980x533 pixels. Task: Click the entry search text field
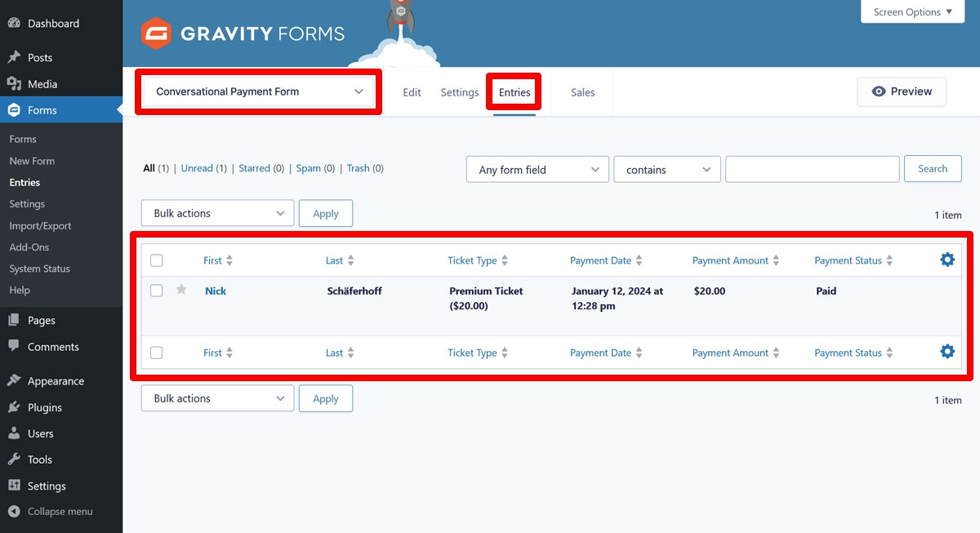813,169
